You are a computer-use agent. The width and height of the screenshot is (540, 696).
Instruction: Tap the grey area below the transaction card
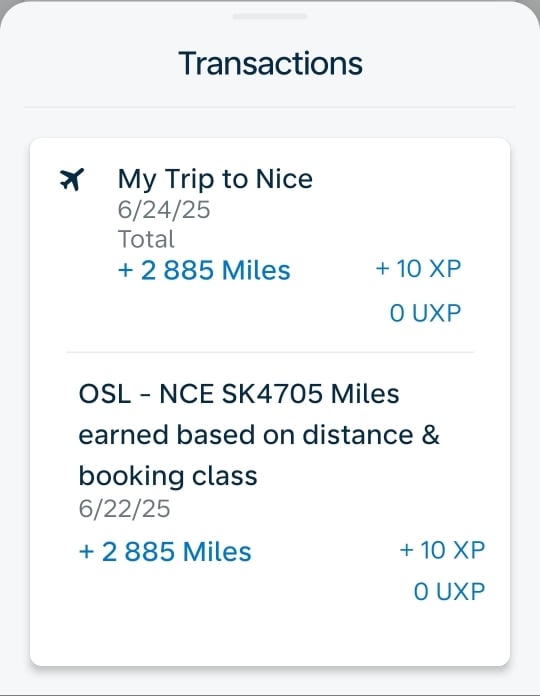pos(270,681)
